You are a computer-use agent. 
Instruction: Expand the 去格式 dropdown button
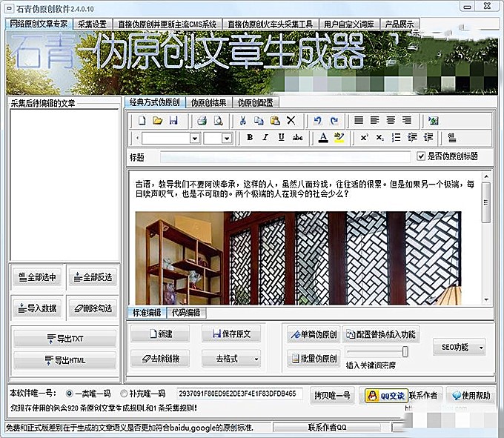[x=256, y=359]
